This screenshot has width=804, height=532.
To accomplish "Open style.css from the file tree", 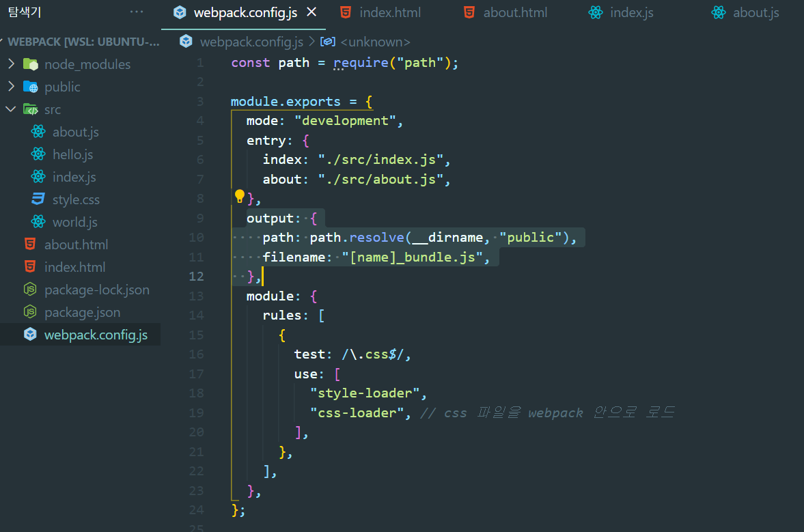I will (x=76, y=199).
